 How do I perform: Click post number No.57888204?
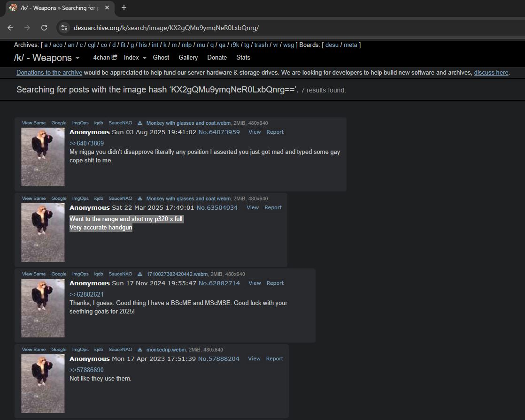point(219,359)
